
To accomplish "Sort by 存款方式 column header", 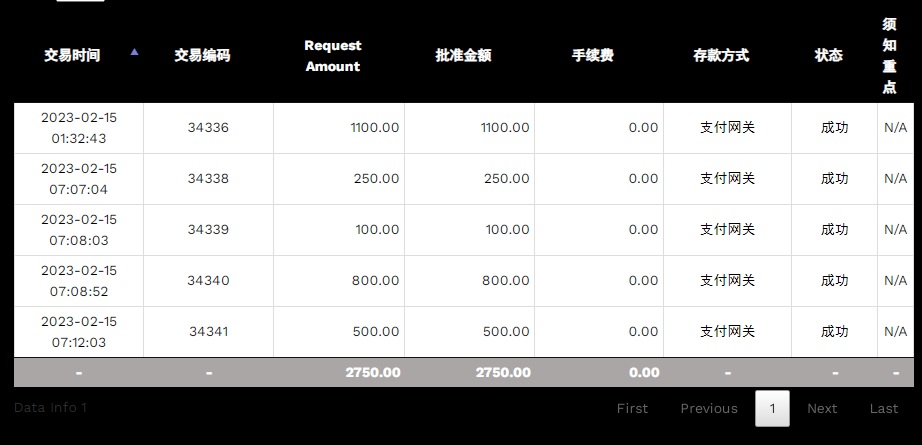I will [720, 56].
